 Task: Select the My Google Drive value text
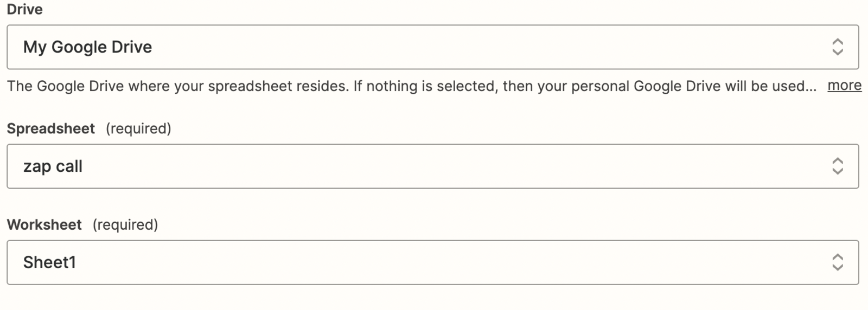[x=87, y=47]
